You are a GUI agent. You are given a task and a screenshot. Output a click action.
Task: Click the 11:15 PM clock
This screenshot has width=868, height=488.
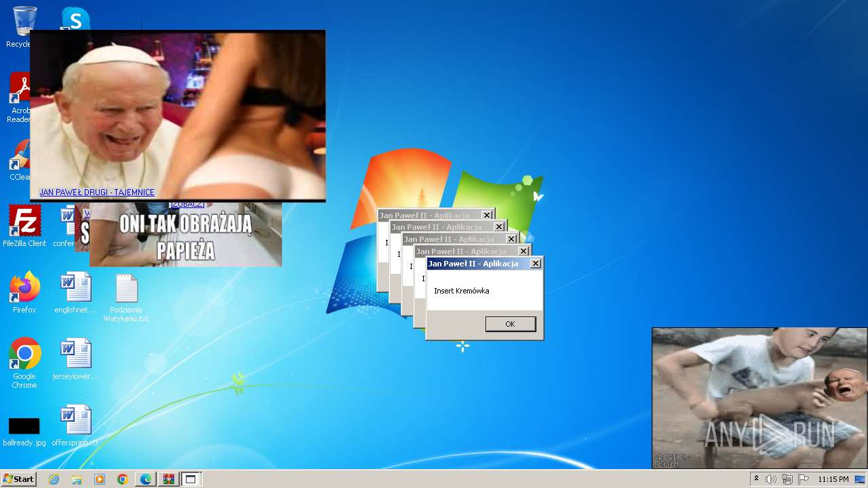[833, 479]
